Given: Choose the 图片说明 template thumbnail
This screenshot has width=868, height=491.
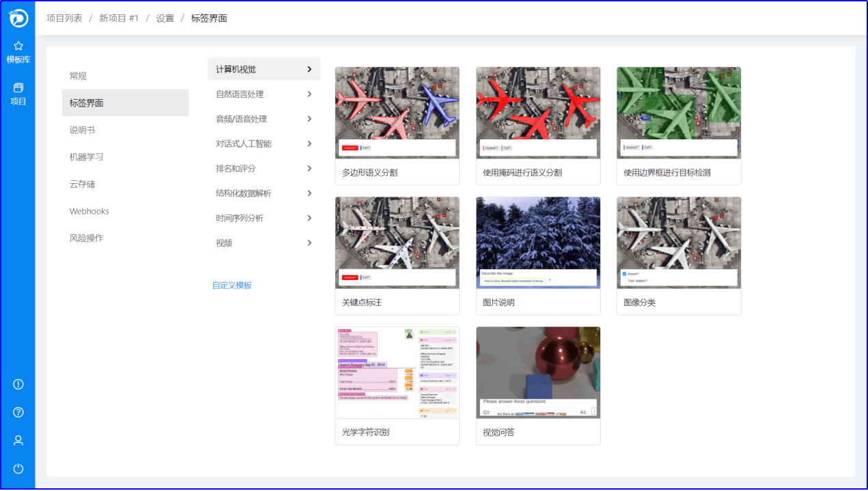Looking at the screenshot, I should (538, 242).
